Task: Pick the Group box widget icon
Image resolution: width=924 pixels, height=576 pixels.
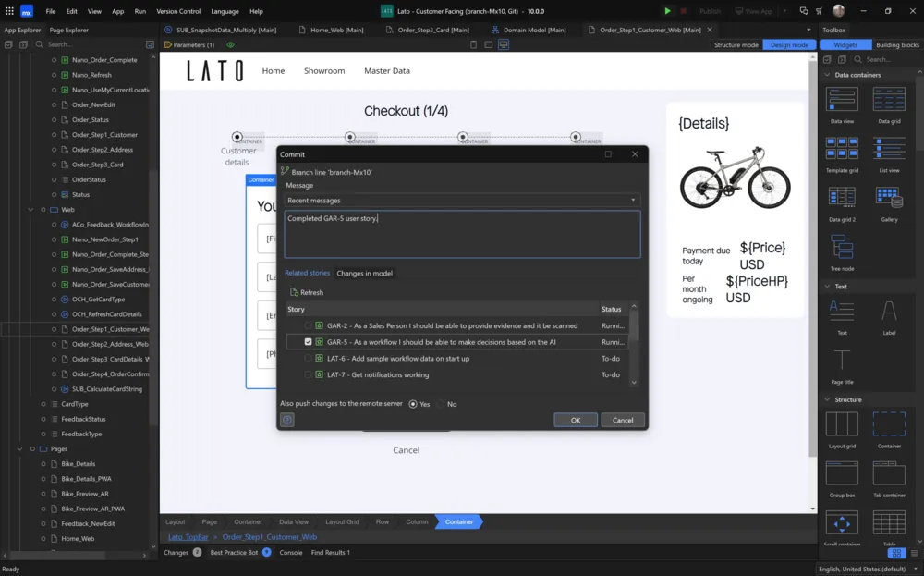Action: [x=842, y=472]
